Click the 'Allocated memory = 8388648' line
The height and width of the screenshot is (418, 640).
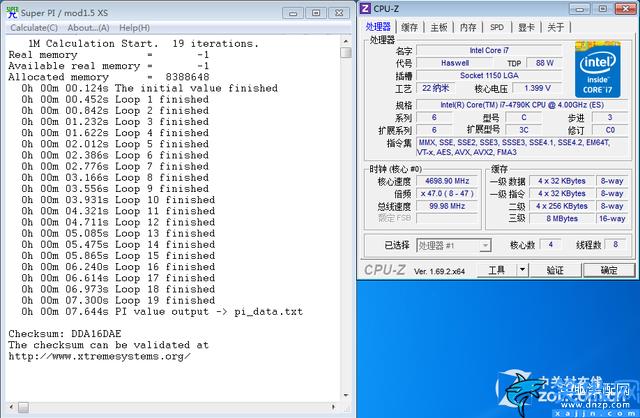click(109, 77)
